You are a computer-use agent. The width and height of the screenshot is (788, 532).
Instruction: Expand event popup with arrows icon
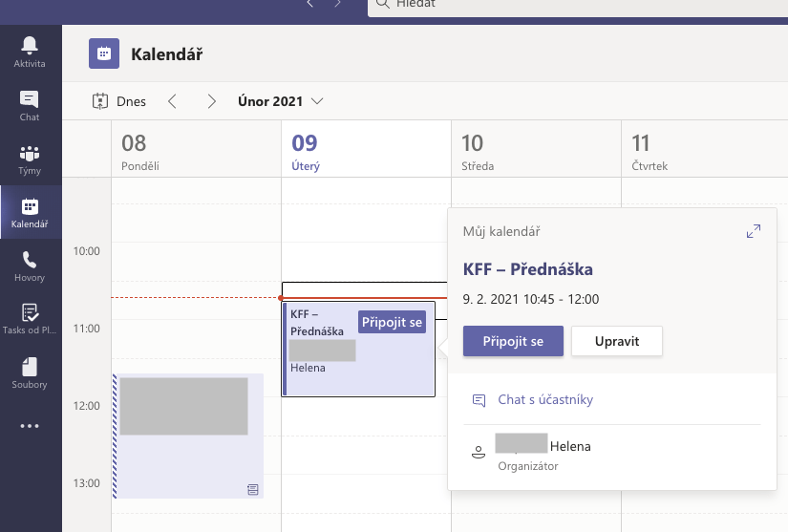[x=754, y=231]
